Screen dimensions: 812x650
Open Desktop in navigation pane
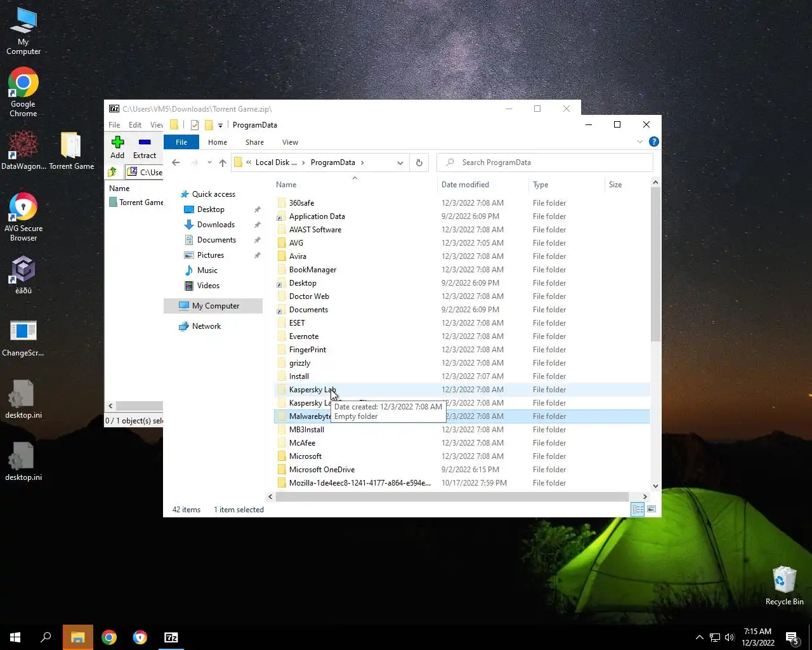pos(211,209)
